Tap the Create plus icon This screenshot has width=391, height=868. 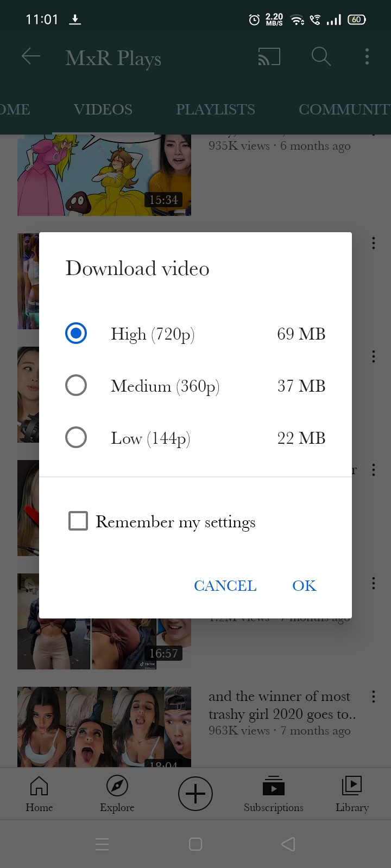195,794
